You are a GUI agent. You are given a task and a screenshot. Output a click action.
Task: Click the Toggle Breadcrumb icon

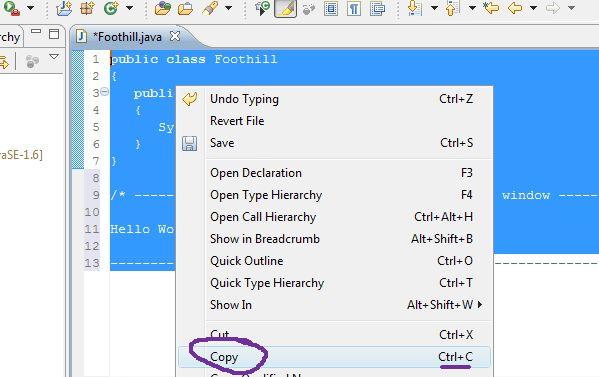point(262,8)
